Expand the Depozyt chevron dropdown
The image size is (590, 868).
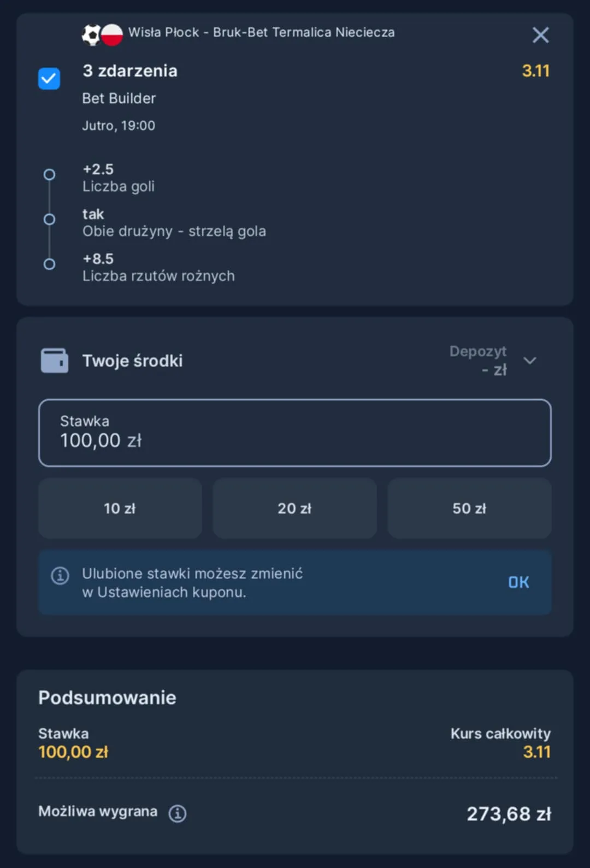pos(530,361)
